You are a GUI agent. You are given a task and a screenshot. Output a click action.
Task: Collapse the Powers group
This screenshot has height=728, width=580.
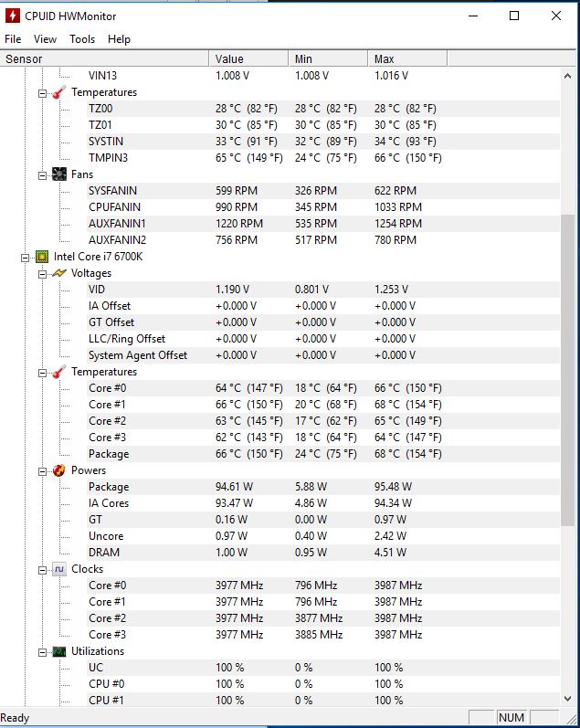[42, 471]
